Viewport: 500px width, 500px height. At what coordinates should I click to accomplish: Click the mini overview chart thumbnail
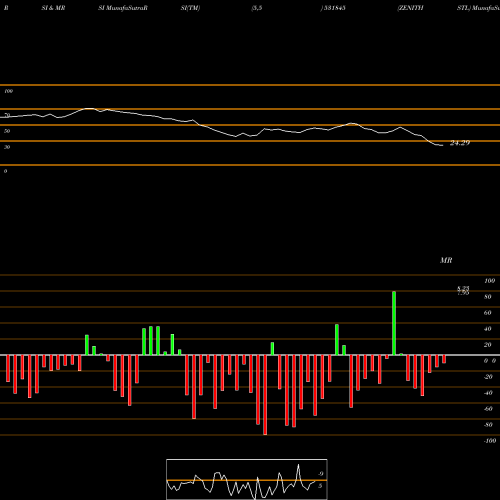(x=247, y=479)
